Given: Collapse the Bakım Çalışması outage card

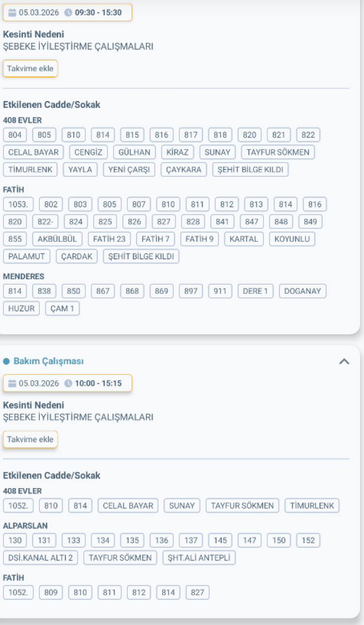Looking at the screenshot, I should [x=344, y=361].
